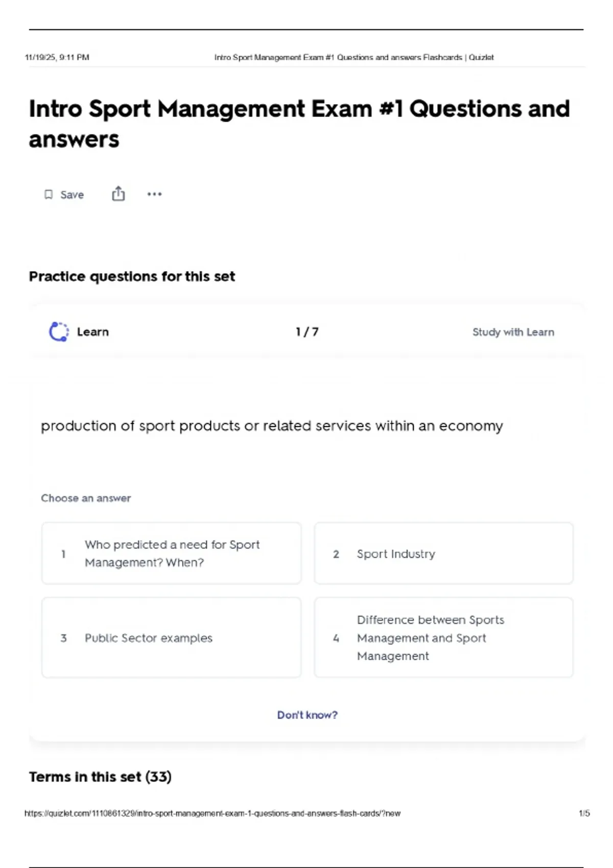Viewport: 613px width, 868px height.
Task: Choose answer 'Who predicted a need for Sport Management? When?'
Action: pyautogui.click(x=171, y=553)
